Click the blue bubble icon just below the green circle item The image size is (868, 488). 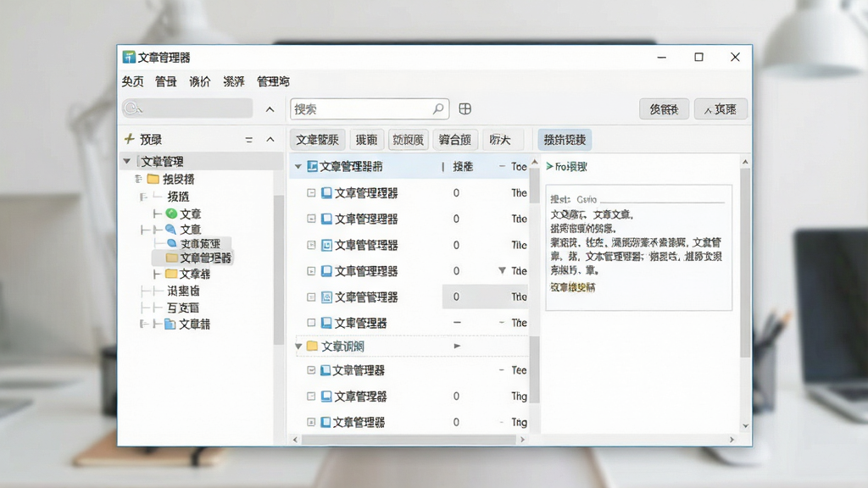point(171,229)
